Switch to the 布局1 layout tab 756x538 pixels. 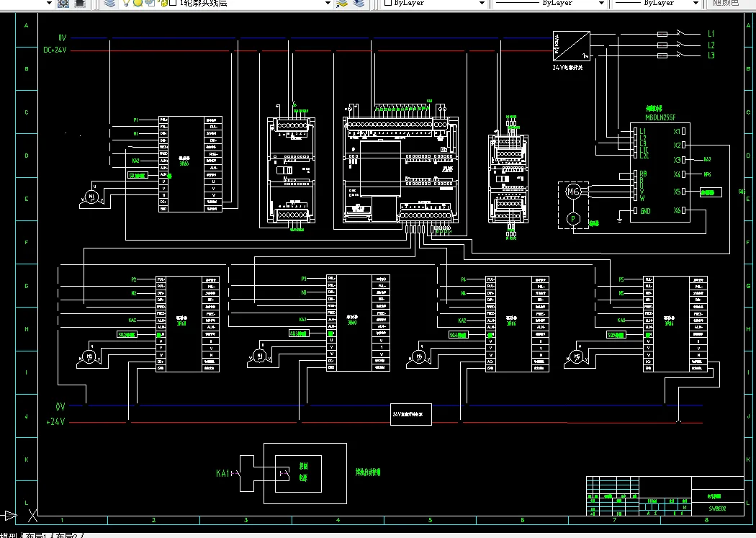[x=37, y=535]
